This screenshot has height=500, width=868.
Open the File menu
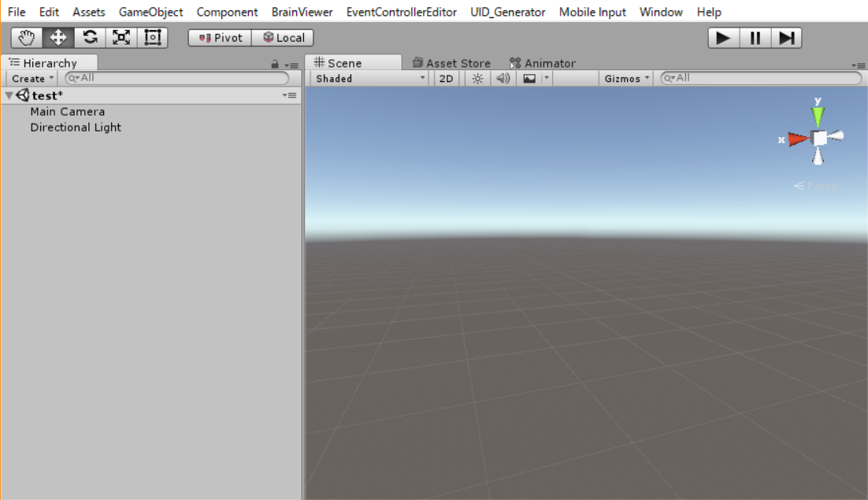click(17, 12)
